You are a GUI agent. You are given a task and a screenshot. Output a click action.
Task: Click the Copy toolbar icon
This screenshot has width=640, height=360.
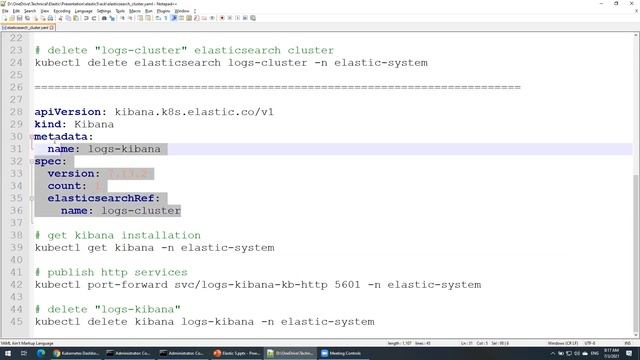(68, 18)
